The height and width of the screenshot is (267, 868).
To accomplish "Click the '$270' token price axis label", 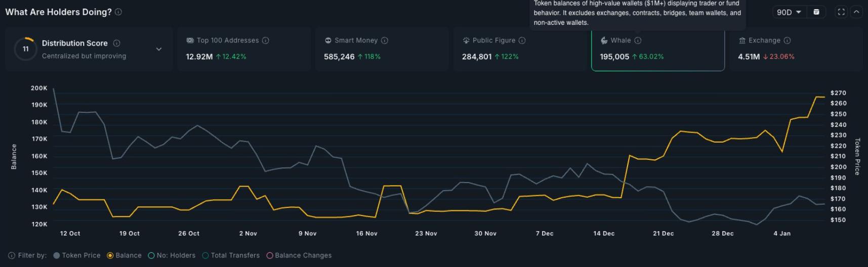I will tap(838, 93).
